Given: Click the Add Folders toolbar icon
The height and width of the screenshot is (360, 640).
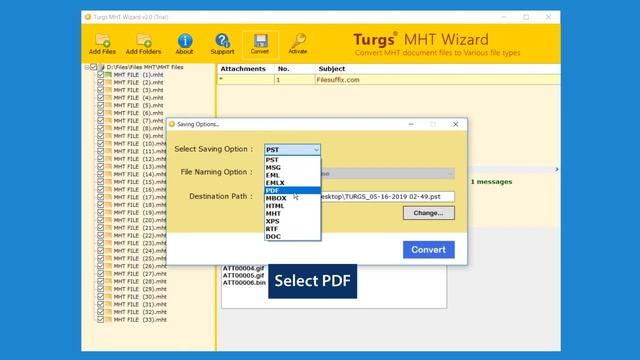Looking at the screenshot, I should point(143,44).
